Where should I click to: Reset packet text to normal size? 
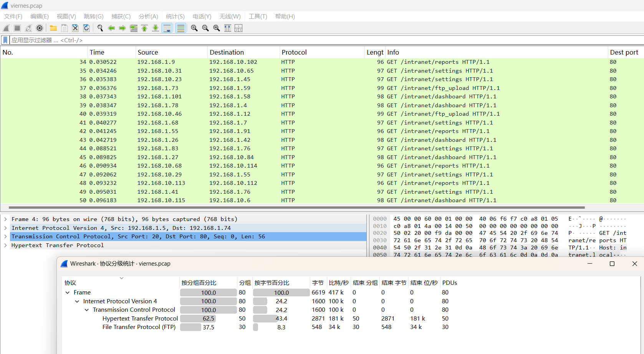tap(217, 28)
